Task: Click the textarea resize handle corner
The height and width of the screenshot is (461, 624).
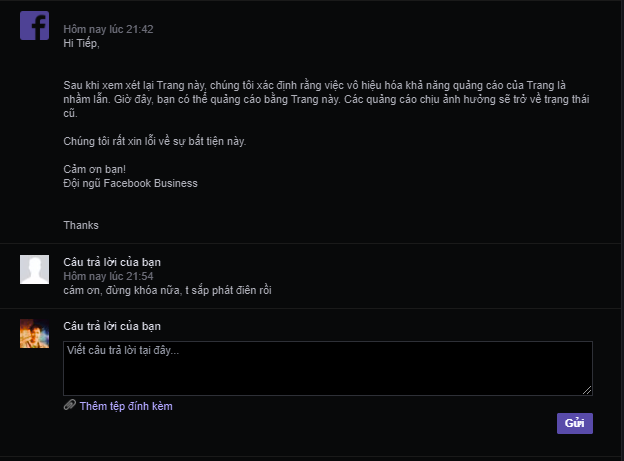Action: pos(587,390)
